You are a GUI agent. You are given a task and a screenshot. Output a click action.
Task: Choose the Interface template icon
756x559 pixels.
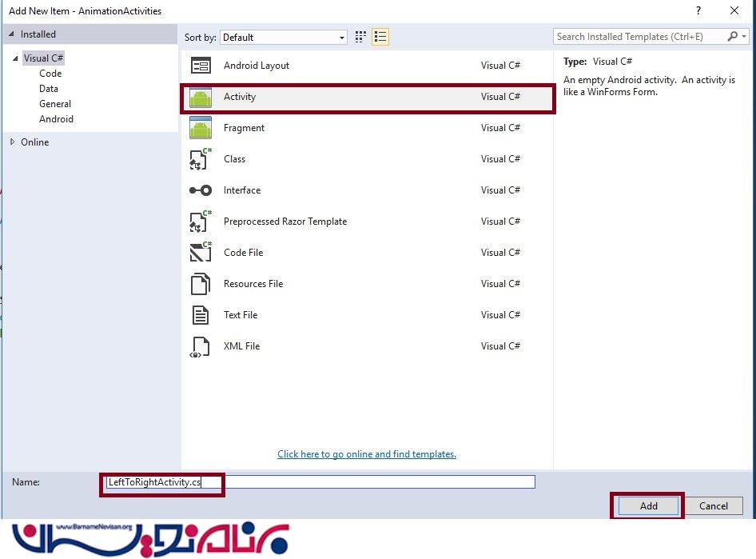pyautogui.click(x=201, y=190)
